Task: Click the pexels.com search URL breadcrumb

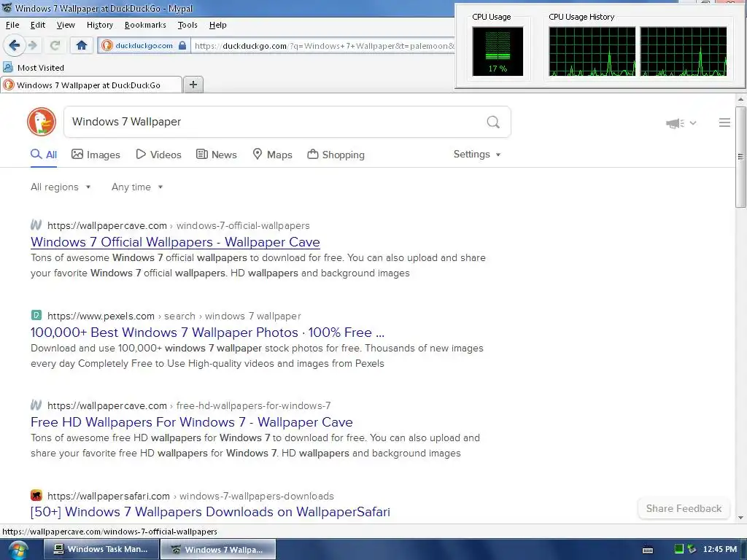Action: coord(174,316)
